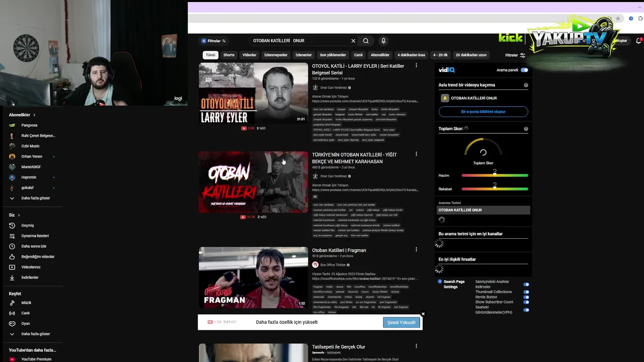Select the Shorts filter chip
Viewport: 644px width, 362px height.
(x=229, y=55)
